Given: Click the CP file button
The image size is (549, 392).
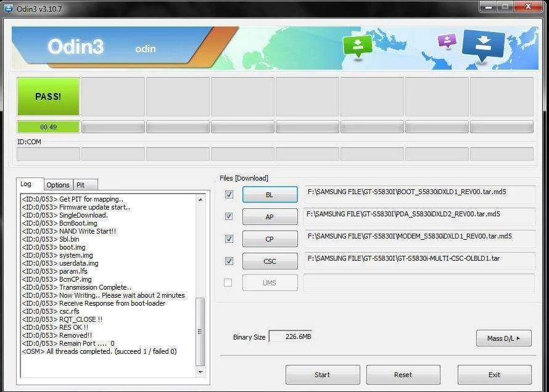Looking at the screenshot, I should click(x=270, y=239).
